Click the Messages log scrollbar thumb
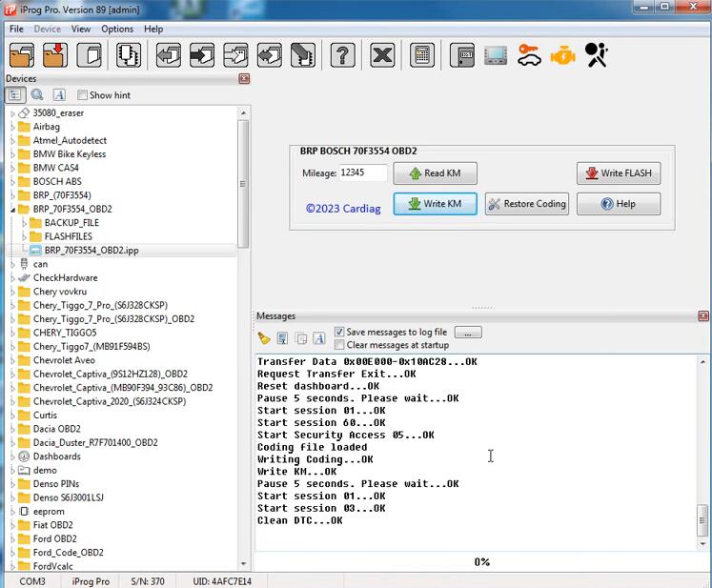 coord(702,520)
